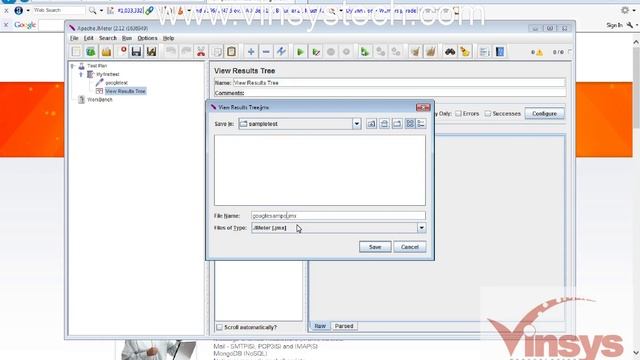Open the Search menu
The width and height of the screenshot is (640, 360).
coord(108,38)
